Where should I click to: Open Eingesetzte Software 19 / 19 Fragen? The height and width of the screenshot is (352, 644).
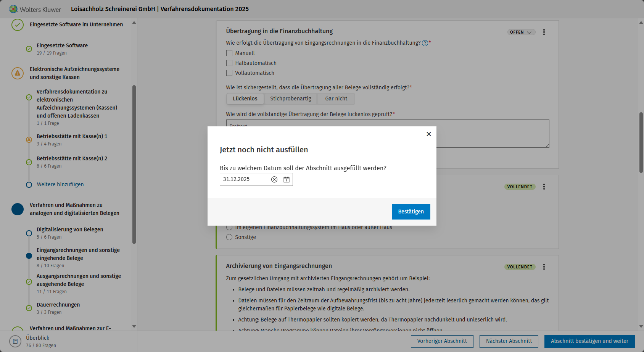[62, 49]
